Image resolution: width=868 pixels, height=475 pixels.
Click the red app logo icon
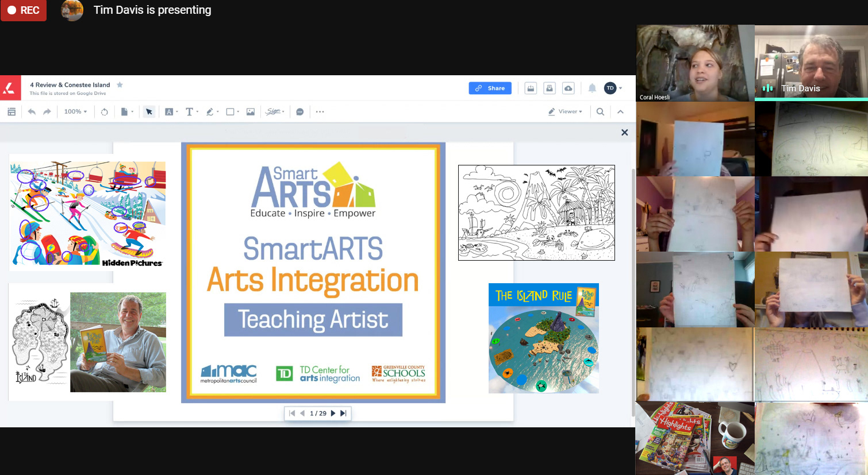(10, 88)
